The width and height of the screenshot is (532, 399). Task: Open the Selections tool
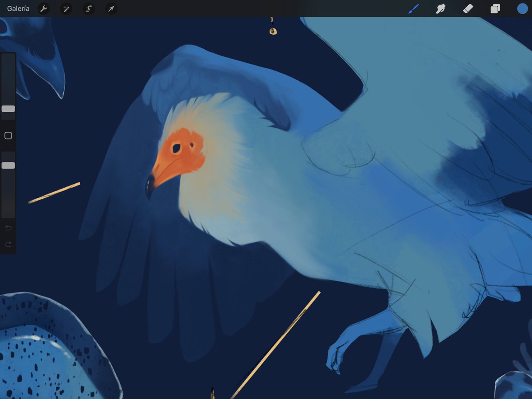coord(88,9)
